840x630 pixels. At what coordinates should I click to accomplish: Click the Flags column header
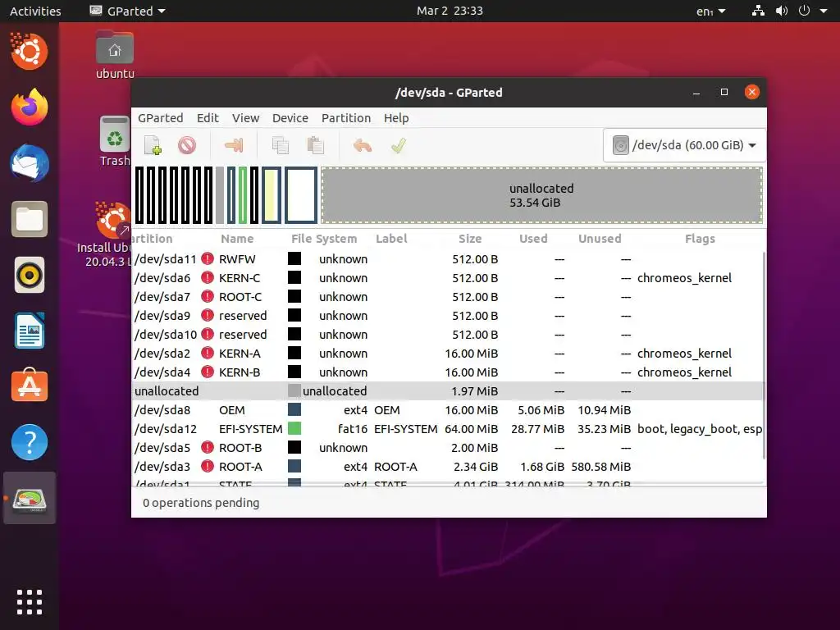[x=700, y=239]
